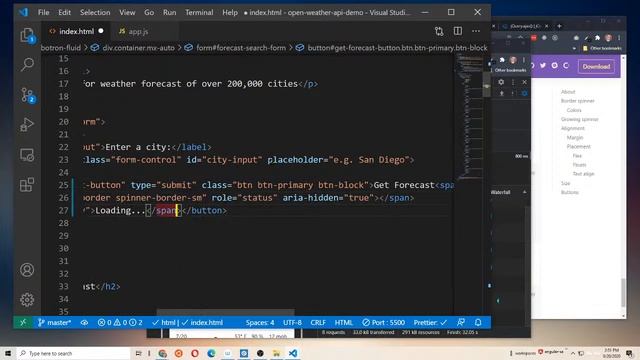The width and height of the screenshot is (640, 360).
Task: Open a new browser tab with plus
Action: 559,26
